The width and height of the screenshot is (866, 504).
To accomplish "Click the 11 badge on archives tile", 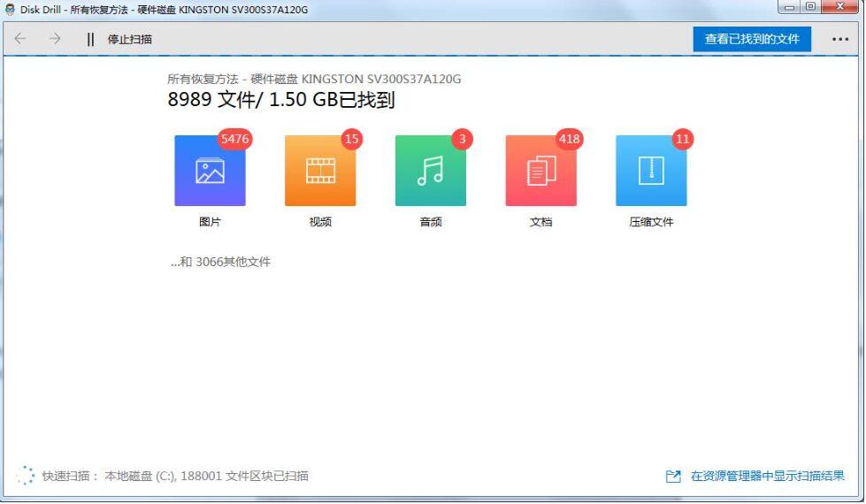I will tap(683, 139).
